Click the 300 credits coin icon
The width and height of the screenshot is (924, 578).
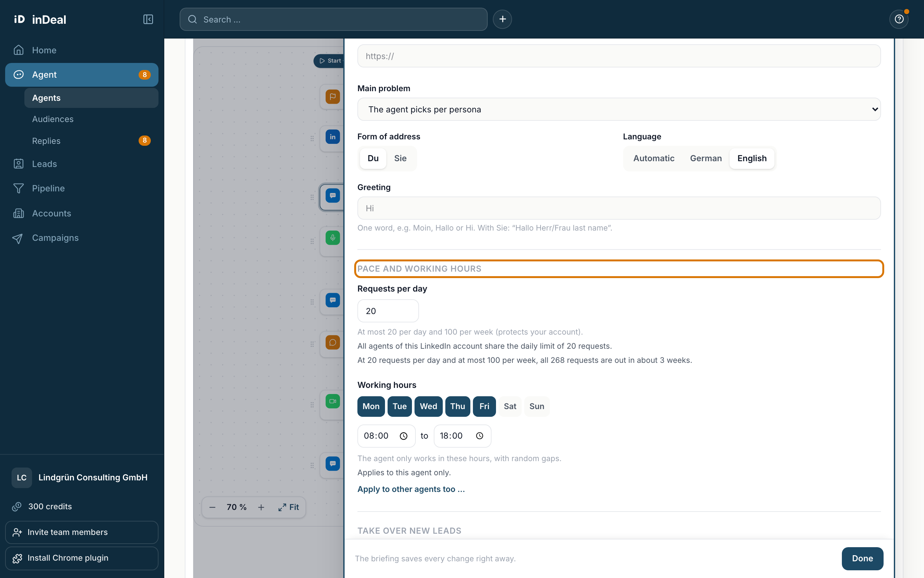tap(17, 506)
